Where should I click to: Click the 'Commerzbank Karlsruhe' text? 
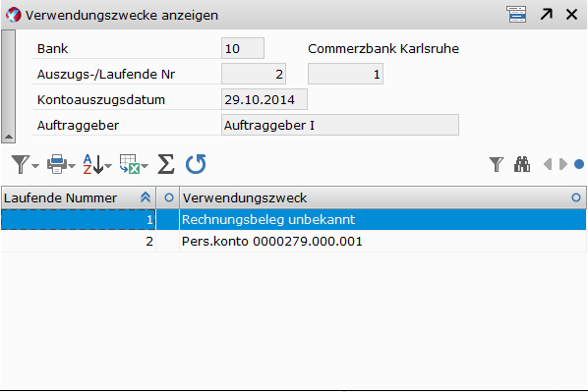pyautogui.click(x=383, y=48)
